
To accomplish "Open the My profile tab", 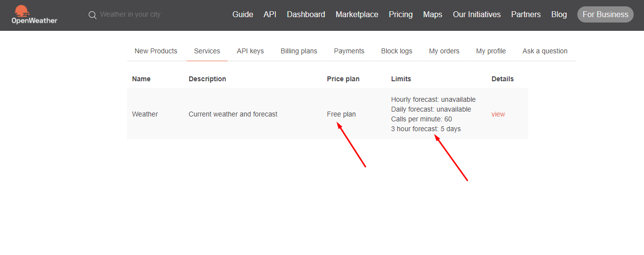I will (491, 51).
